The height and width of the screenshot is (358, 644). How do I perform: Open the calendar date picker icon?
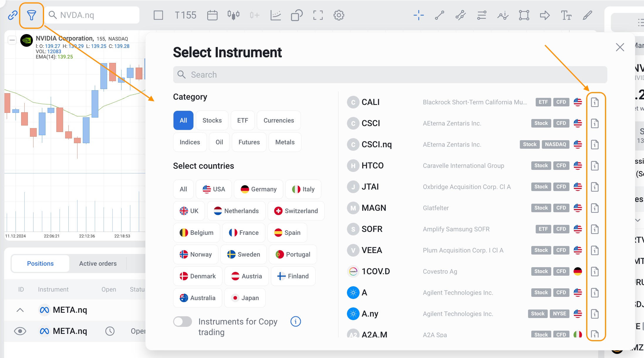[212, 15]
